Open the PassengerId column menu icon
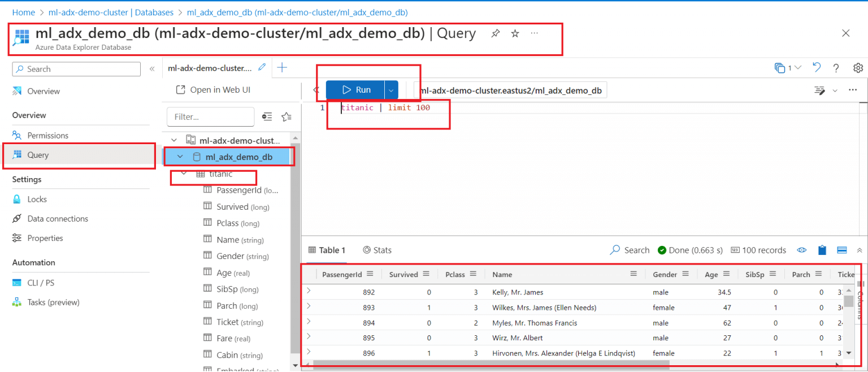868x372 pixels. coord(370,274)
